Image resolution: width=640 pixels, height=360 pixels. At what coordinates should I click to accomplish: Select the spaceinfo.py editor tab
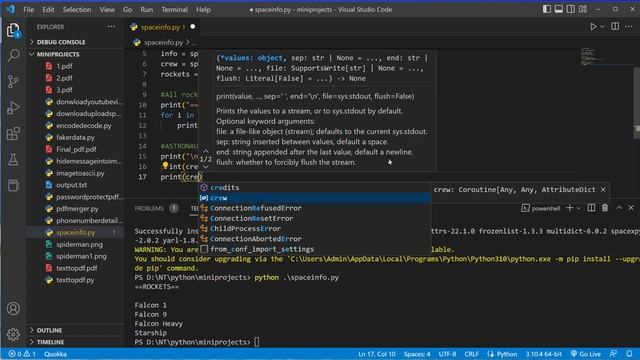[x=162, y=27]
